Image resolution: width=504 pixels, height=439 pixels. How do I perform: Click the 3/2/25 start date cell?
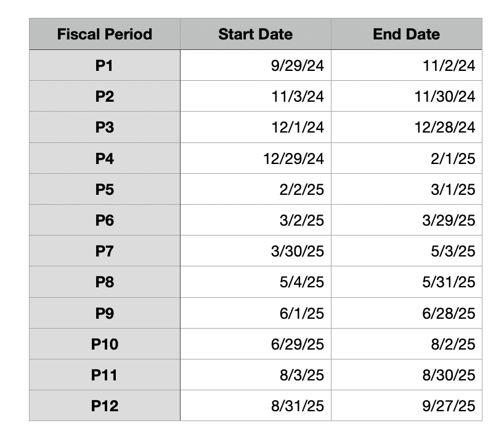coord(256,220)
